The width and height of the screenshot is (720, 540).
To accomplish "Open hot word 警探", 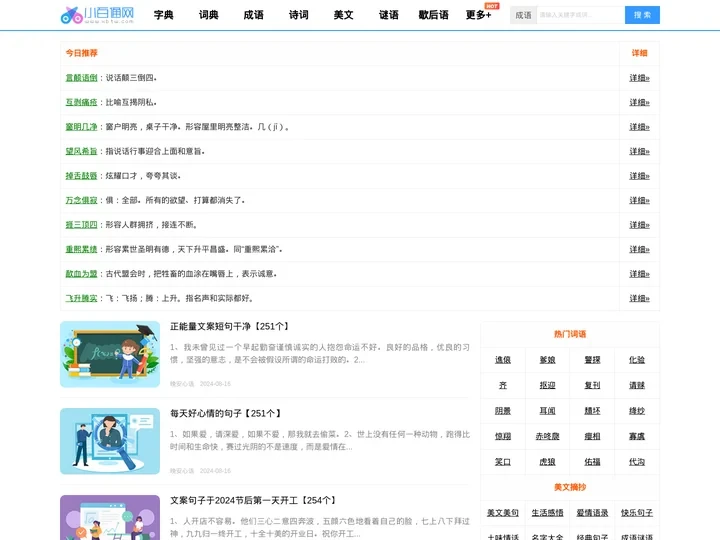I will point(592,360).
